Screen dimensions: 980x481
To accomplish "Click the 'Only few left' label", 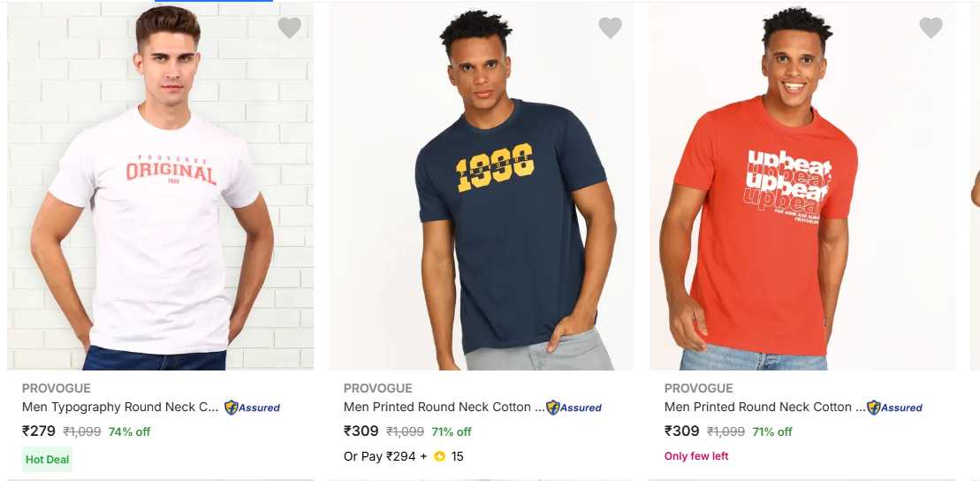I will 696,456.
